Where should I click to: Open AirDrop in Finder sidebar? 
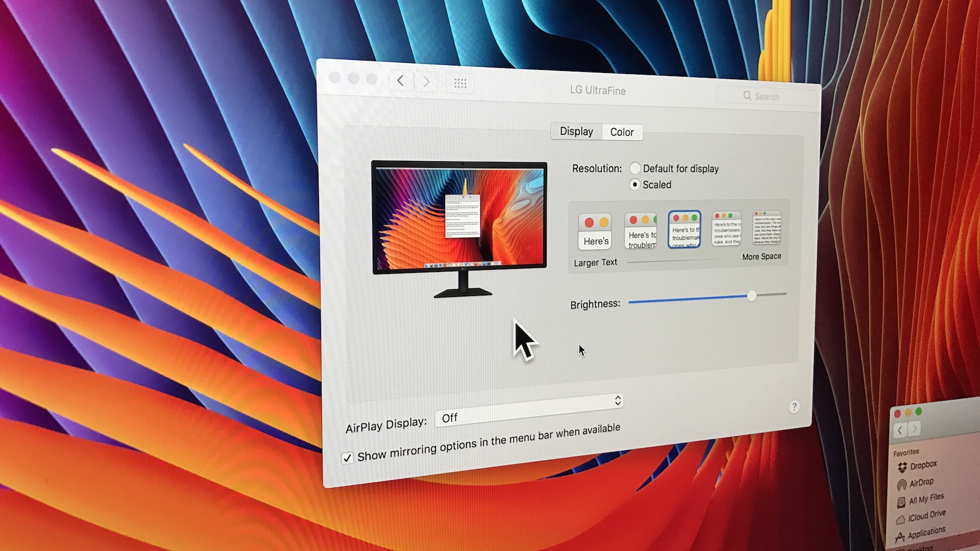tap(921, 482)
